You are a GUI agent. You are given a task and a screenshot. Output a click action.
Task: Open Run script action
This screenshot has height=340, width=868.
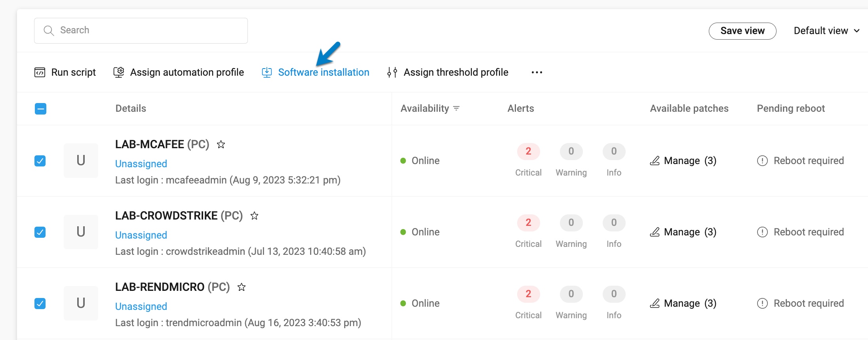pos(65,72)
